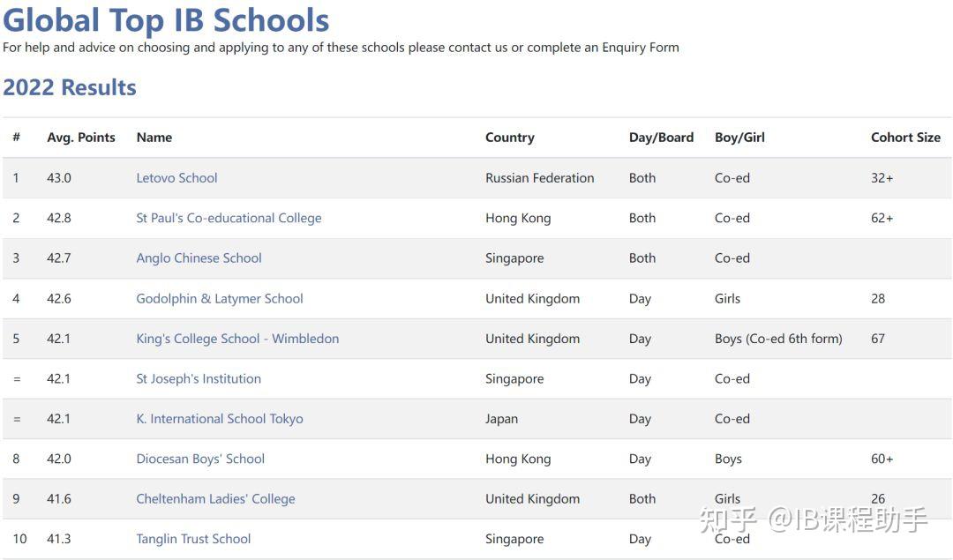Click the Country column header
The height and width of the screenshot is (560, 953).
(x=510, y=138)
